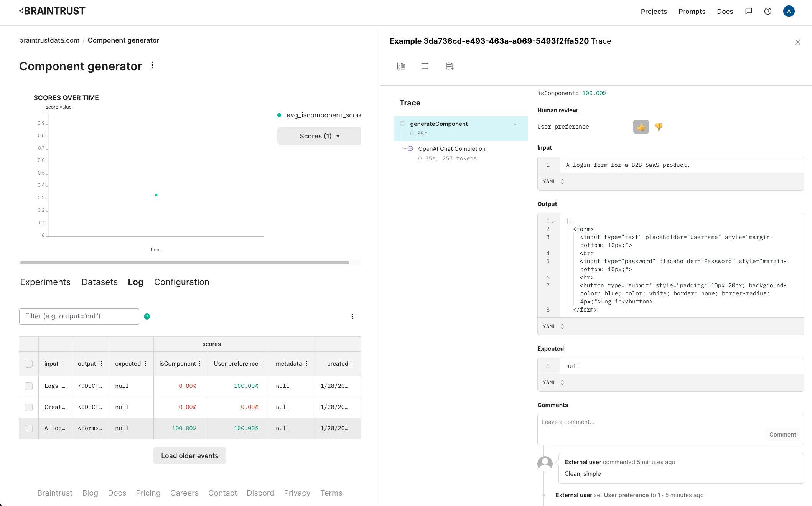
Task: Switch to the Configuration tab
Action: tap(181, 282)
